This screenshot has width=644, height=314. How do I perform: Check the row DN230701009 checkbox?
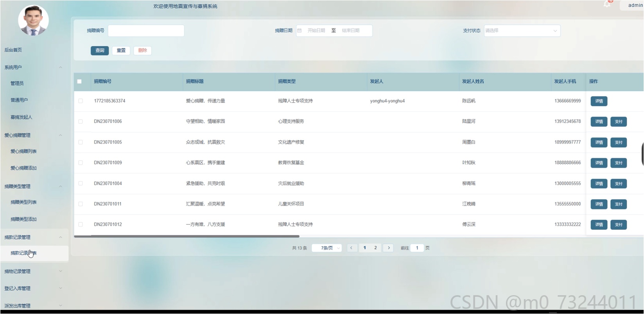pyautogui.click(x=81, y=162)
